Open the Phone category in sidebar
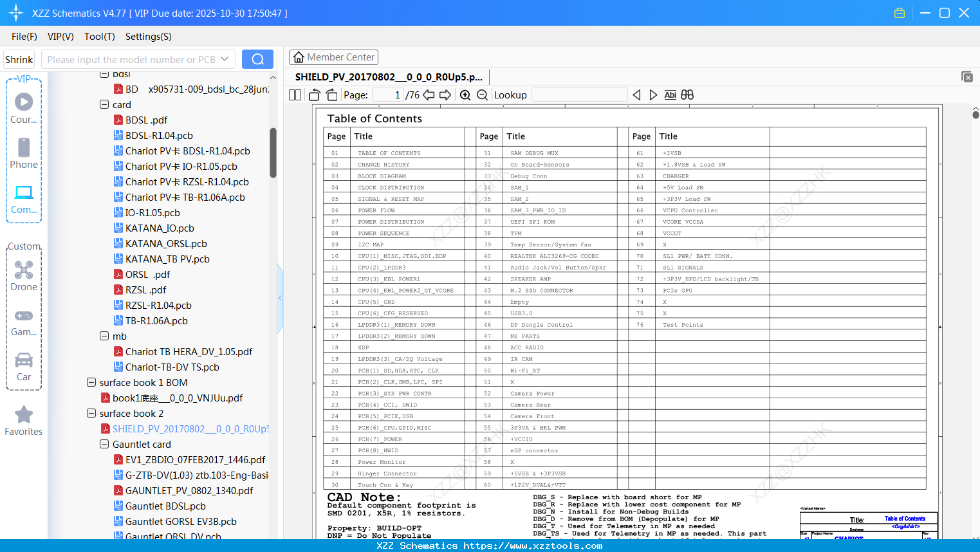The height and width of the screenshot is (552, 980). coord(24,153)
